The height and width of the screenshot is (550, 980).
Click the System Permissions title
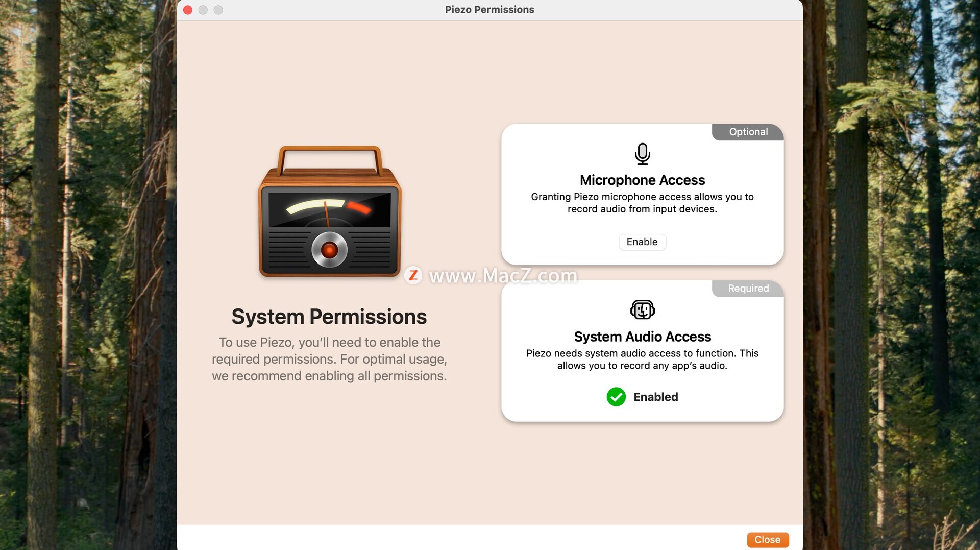pyautogui.click(x=329, y=317)
